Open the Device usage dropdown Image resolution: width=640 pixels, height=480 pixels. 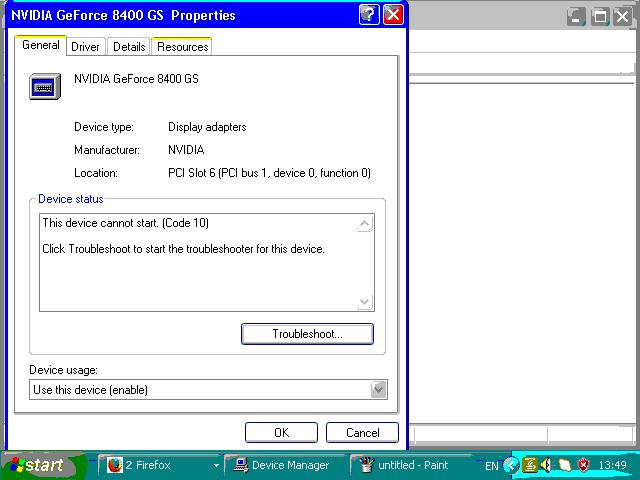coord(378,389)
